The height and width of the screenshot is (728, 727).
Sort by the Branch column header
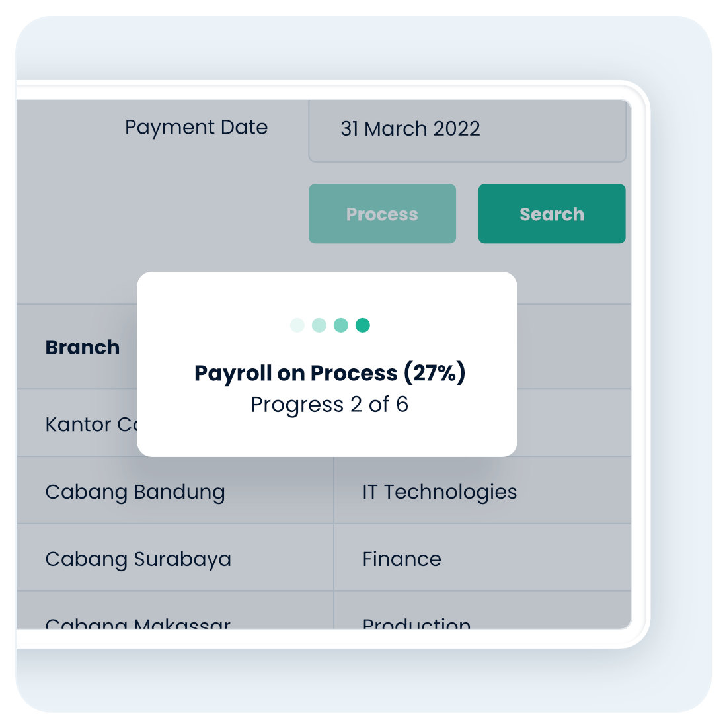click(x=83, y=347)
